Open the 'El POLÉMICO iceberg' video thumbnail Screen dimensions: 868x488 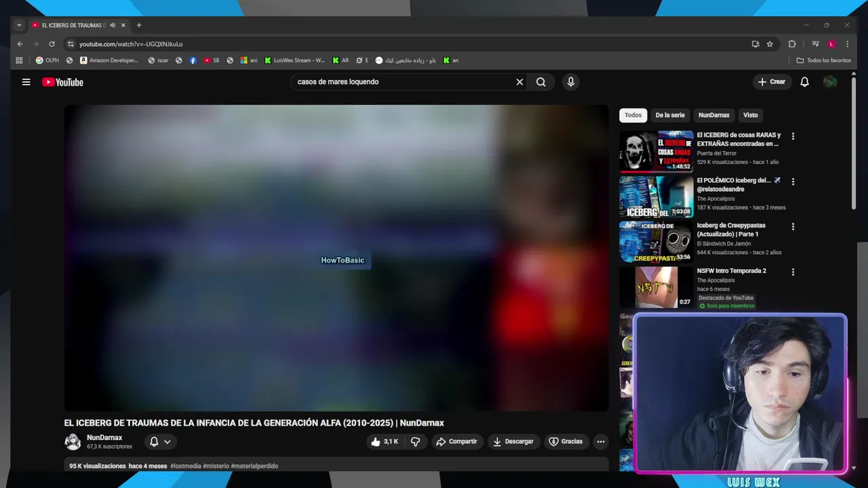(656, 197)
